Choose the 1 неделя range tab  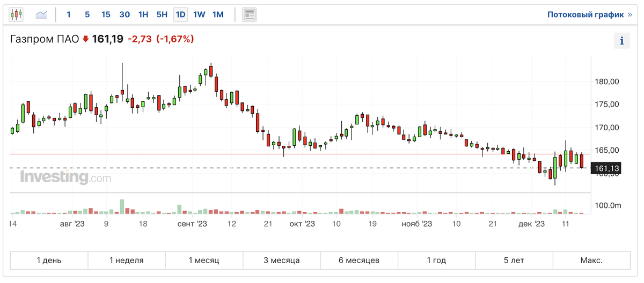coord(127,260)
